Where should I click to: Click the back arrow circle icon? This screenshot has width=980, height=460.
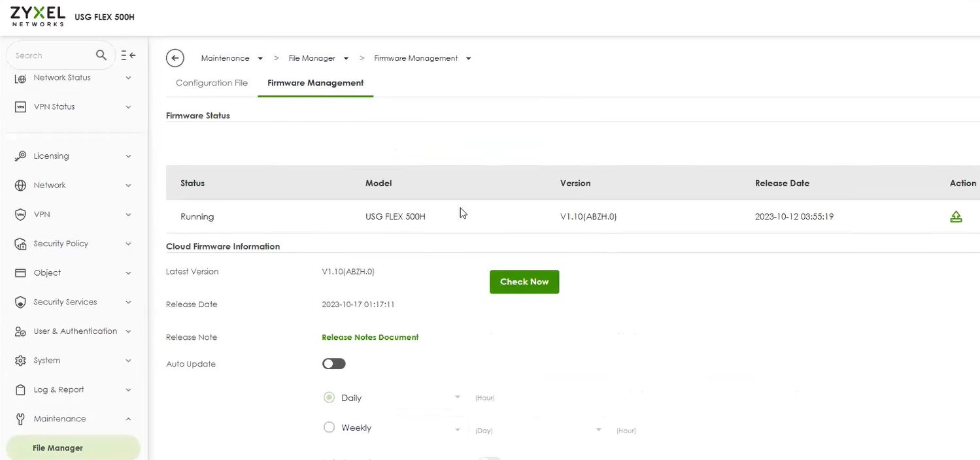point(175,58)
